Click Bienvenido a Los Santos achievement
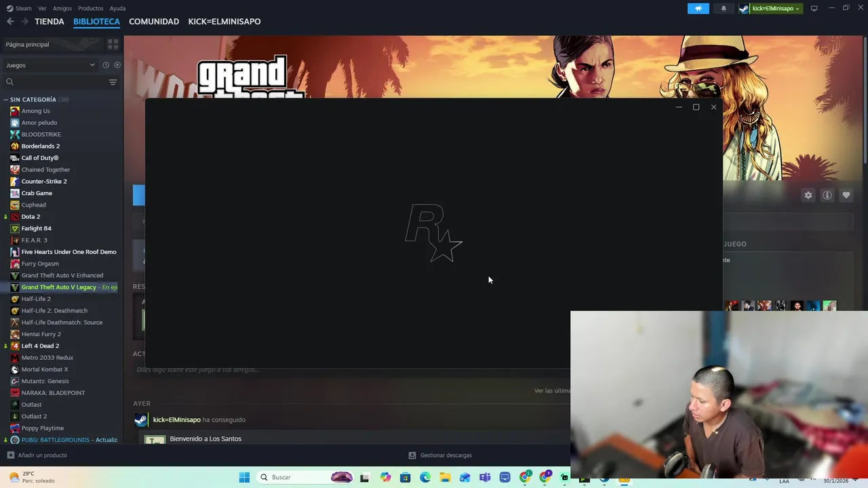Screen dimensions: 868x488 tap(205, 439)
